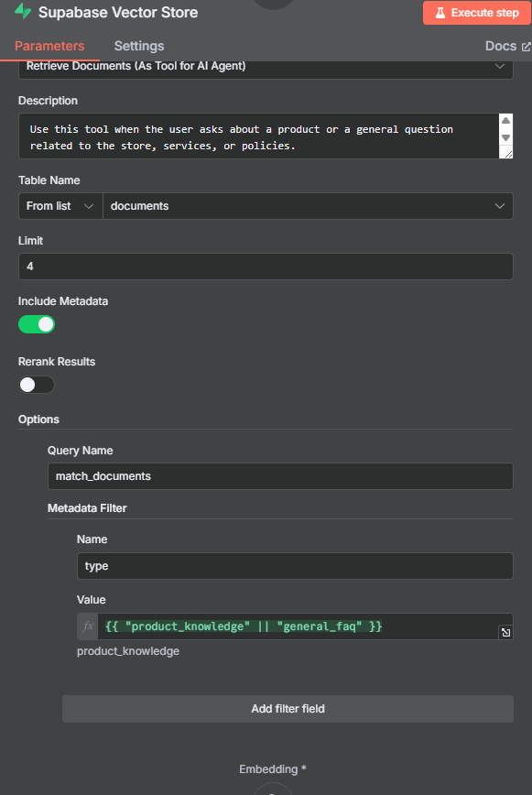The image size is (532, 795).
Task: Click the Description scroll down arrow
Action: point(505,138)
